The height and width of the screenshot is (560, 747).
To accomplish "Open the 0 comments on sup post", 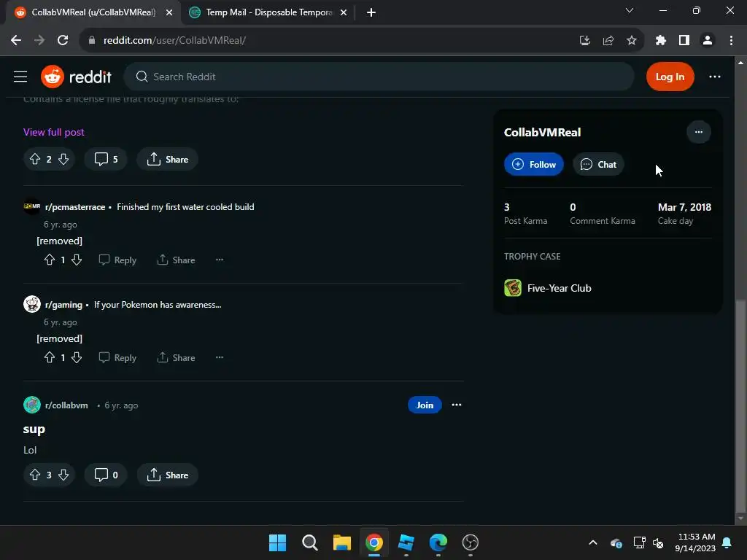I will (106, 475).
